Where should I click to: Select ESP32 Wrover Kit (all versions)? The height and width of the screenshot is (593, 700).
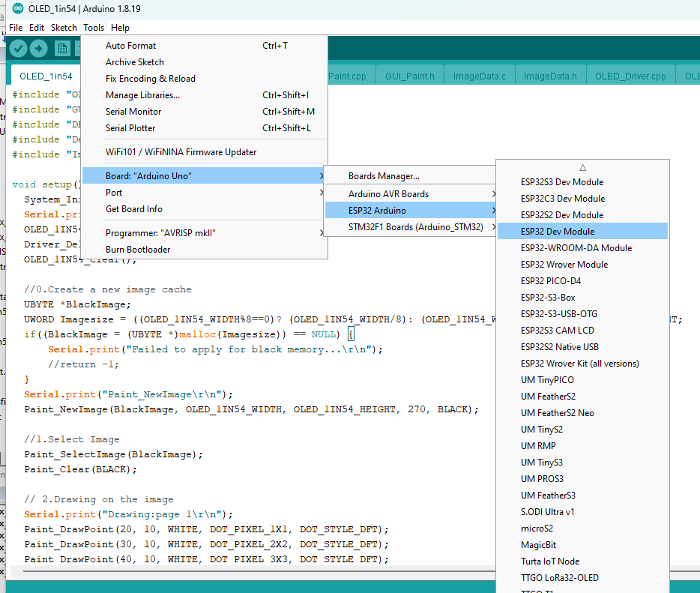(x=582, y=364)
